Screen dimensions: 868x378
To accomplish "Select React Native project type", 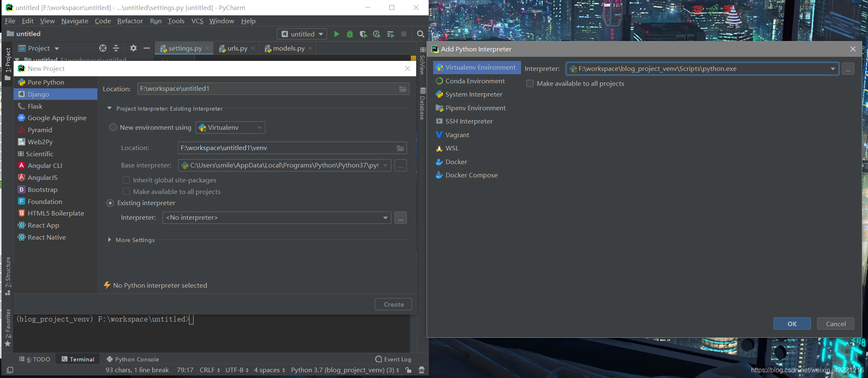I will [x=56, y=237].
